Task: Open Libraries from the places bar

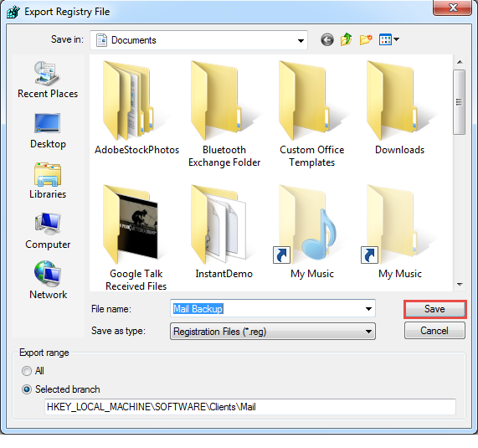Action: [48, 181]
